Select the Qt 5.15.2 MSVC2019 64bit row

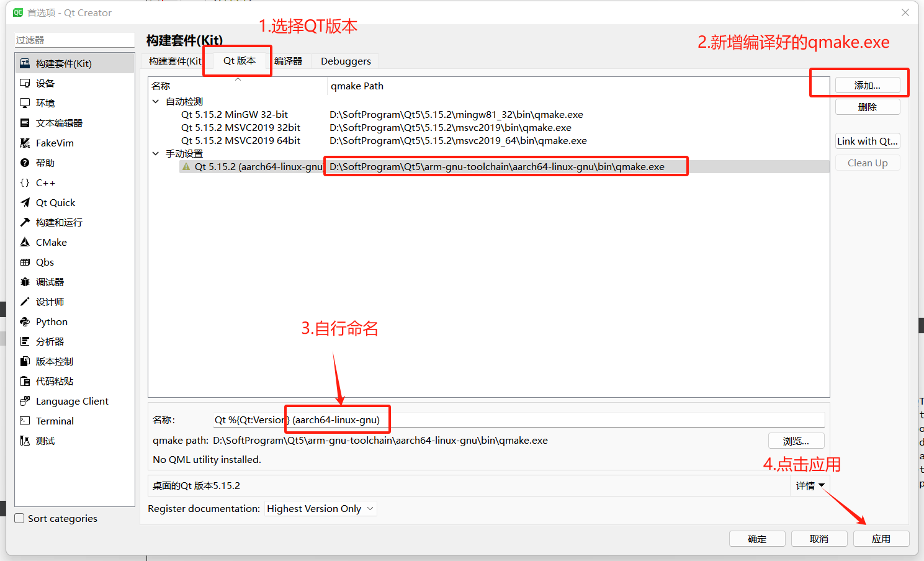(x=241, y=140)
